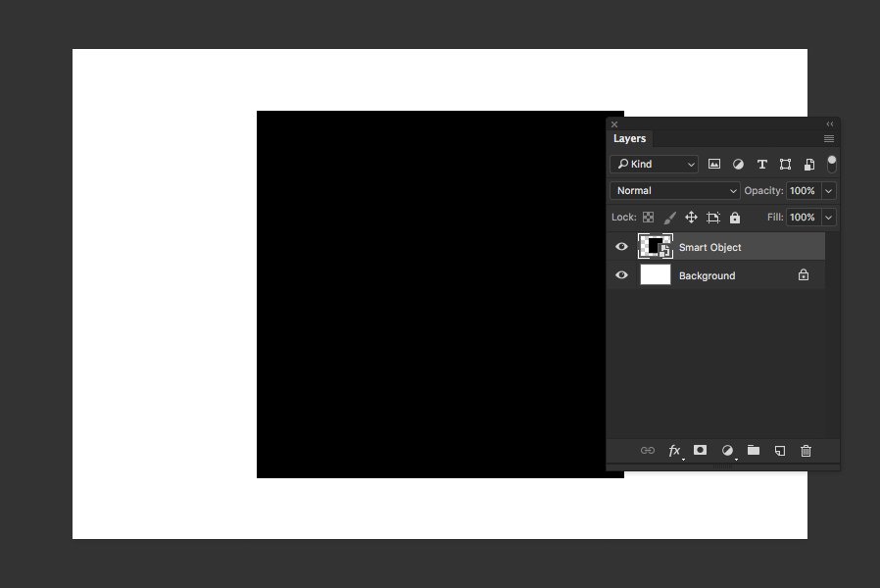Filter layers by type layers icon

coord(761,164)
